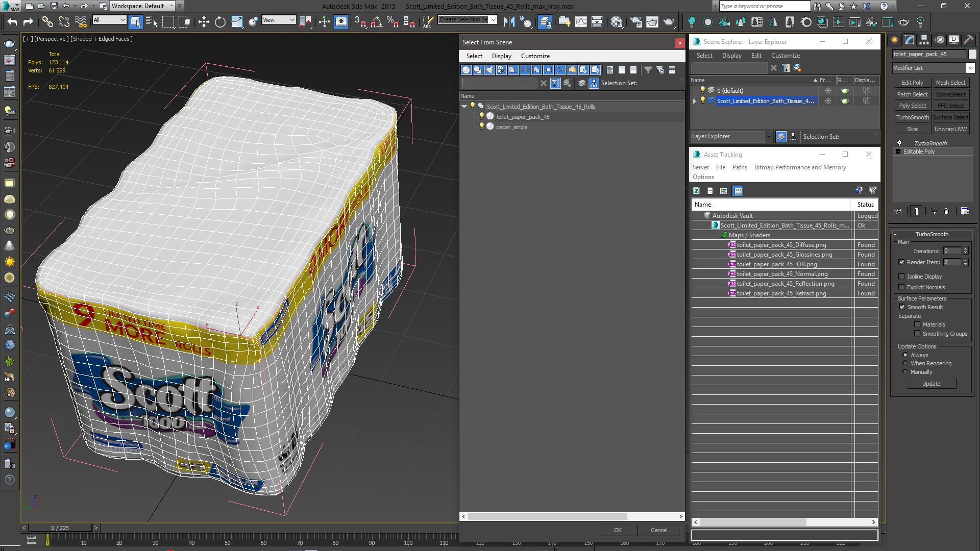Toggle the Angle Snap tool
This screenshot has height=551, width=980.
click(x=377, y=22)
